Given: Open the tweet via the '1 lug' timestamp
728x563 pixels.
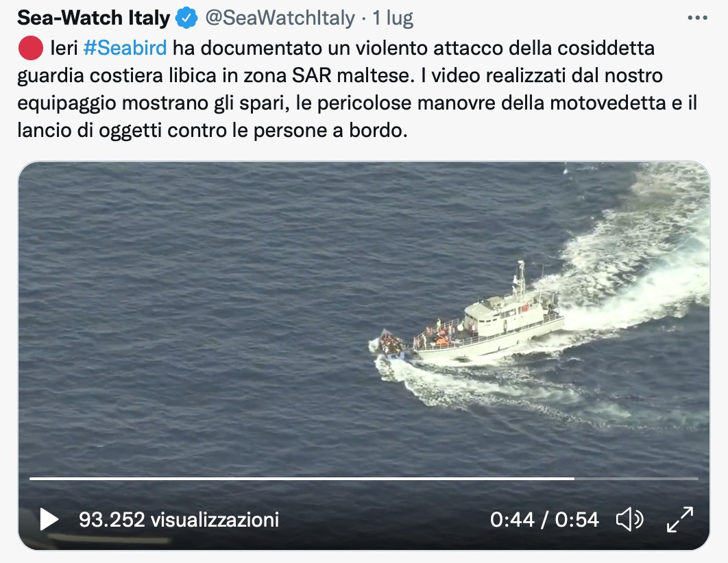Looking at the screenshot, I should (393, 18).
